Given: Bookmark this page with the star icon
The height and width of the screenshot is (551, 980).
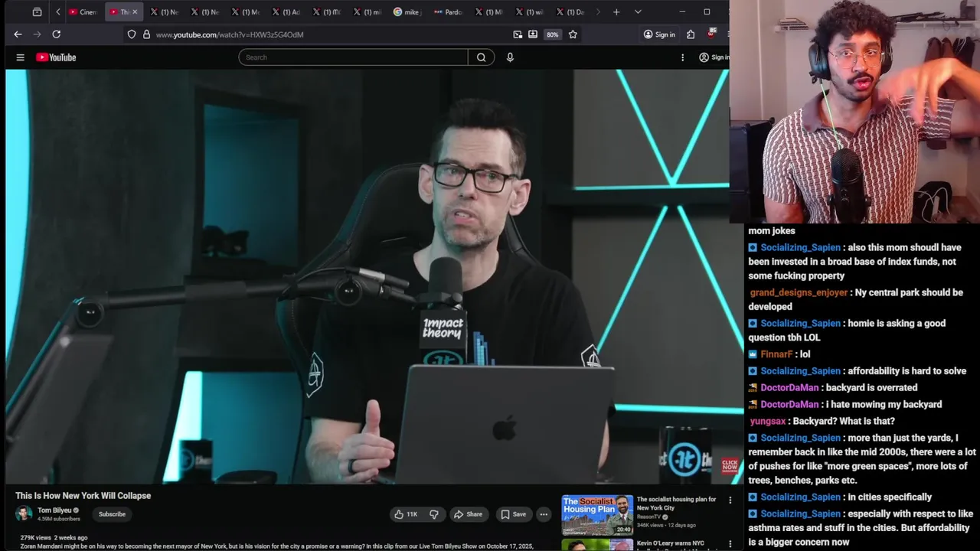Looking at the screenshot, I should coord(573,34).
